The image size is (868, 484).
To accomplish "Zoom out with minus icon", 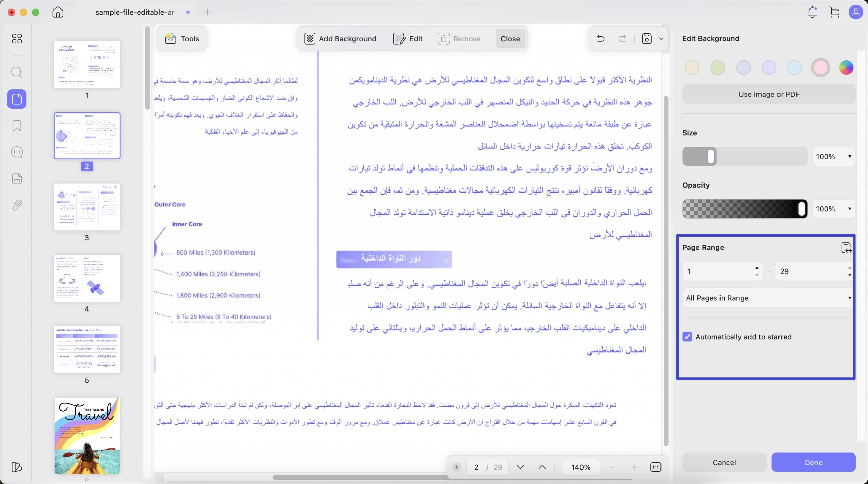I will [612, 467].
